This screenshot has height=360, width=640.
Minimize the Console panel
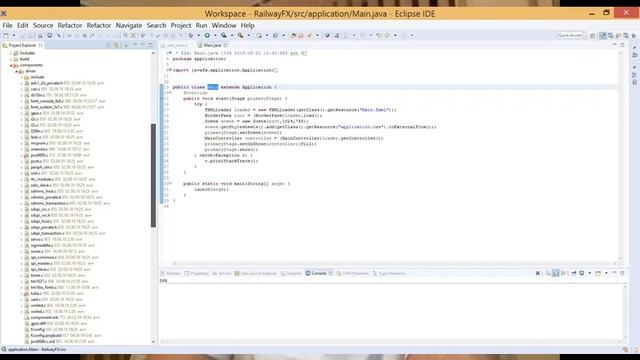614,273
